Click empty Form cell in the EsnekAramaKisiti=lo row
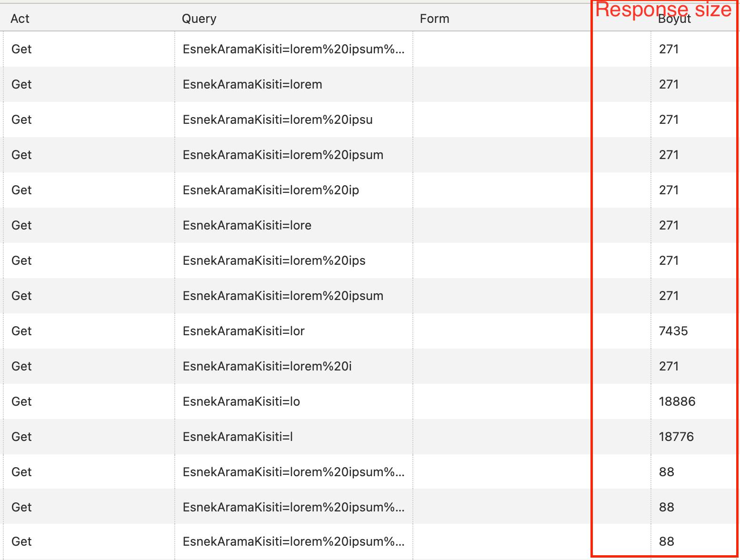This screenshot has width=740, height=560. click(x=532, y=401)
